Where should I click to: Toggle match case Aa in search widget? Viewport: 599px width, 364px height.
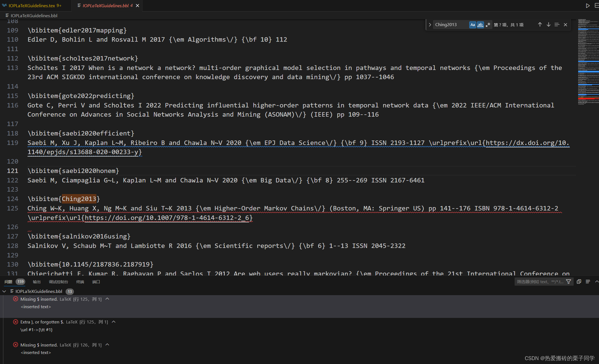point(473,24)
